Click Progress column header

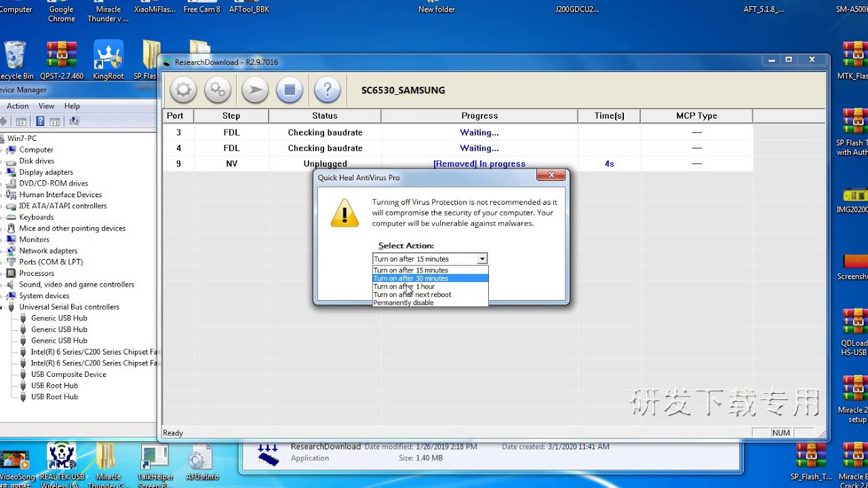click(479, 116)
